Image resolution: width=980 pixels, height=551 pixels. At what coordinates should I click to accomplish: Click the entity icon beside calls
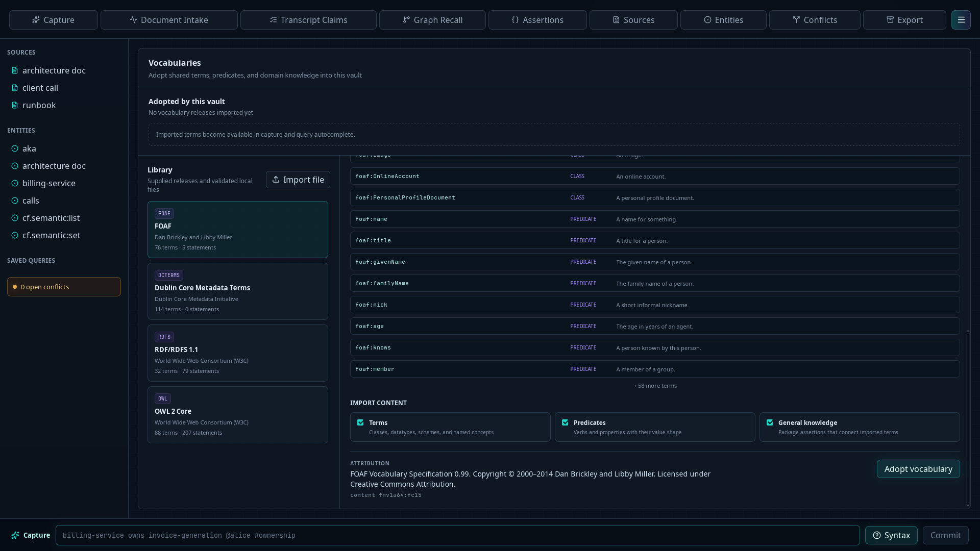pos(15,201)
